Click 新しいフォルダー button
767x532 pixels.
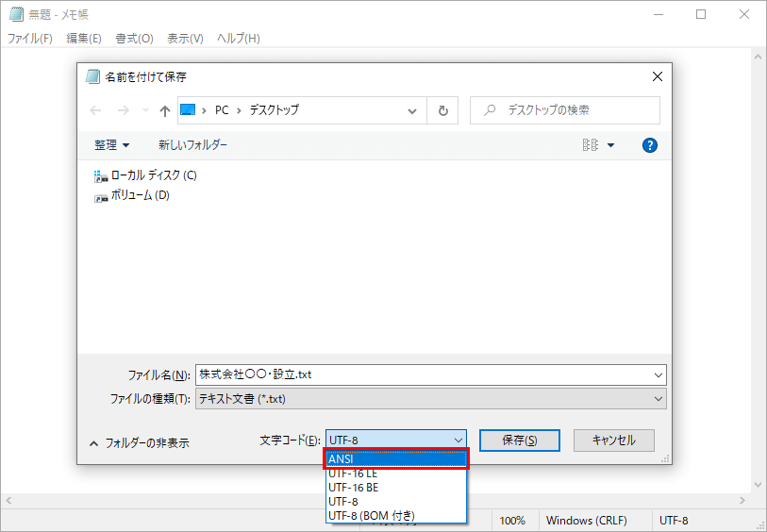(192, 144)
